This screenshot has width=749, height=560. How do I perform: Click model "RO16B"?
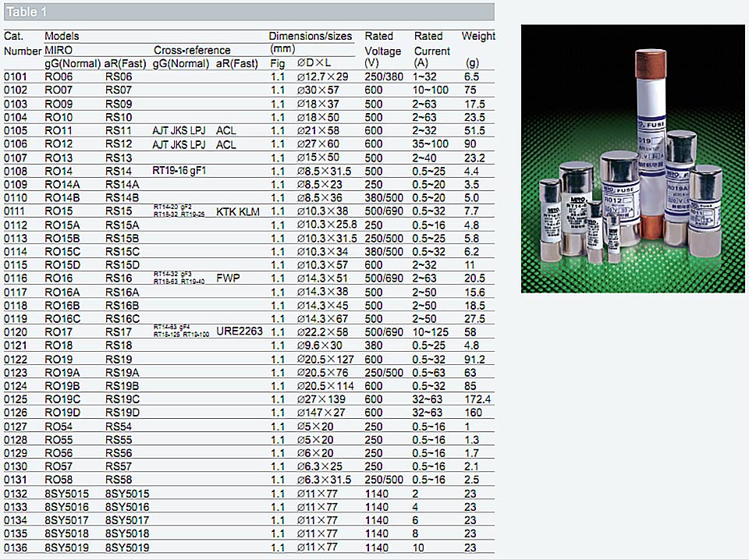point(62,306)
